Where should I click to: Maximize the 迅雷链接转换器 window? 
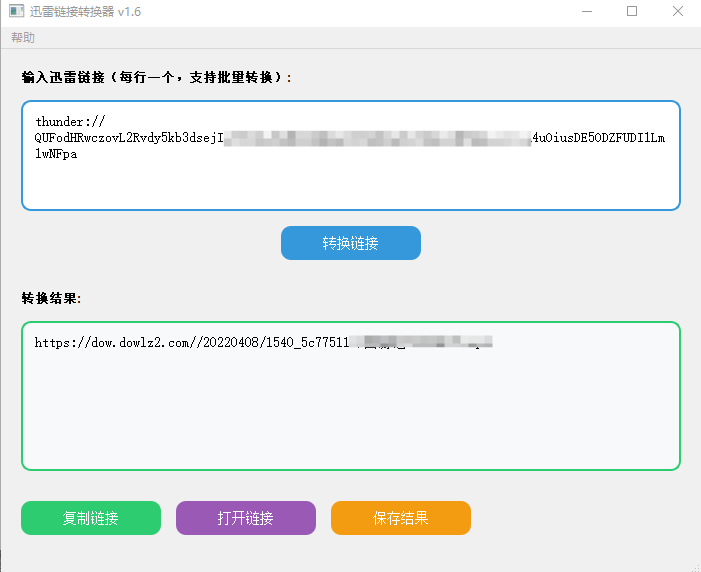coord(632,11)
